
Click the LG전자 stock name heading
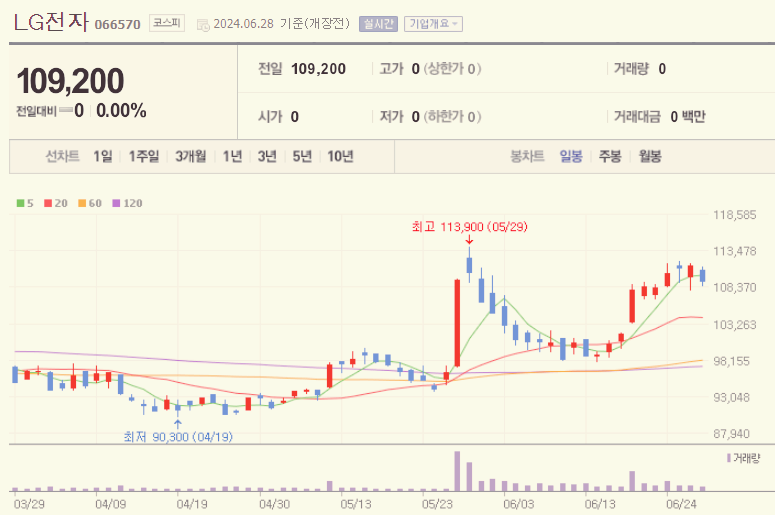point(51,22)
